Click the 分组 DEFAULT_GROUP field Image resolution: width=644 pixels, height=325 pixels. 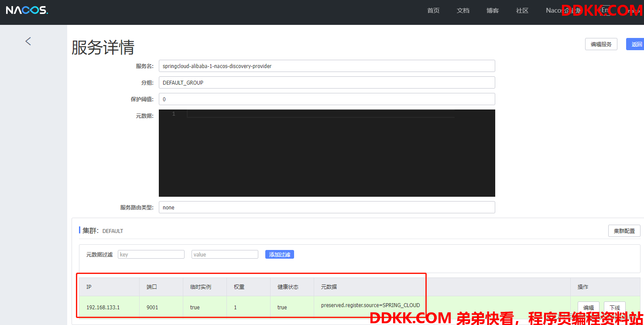(326, 82)
